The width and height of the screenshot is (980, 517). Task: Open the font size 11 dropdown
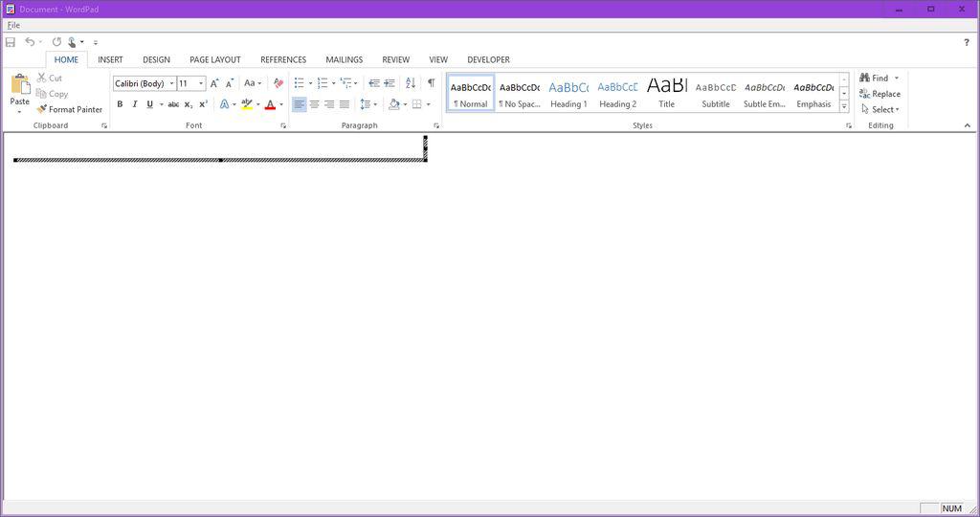coord(201,83)
